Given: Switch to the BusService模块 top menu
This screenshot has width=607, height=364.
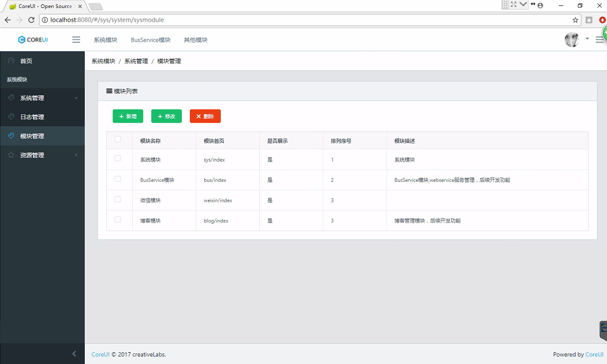Looking at the screenshot, I should 150,40.
